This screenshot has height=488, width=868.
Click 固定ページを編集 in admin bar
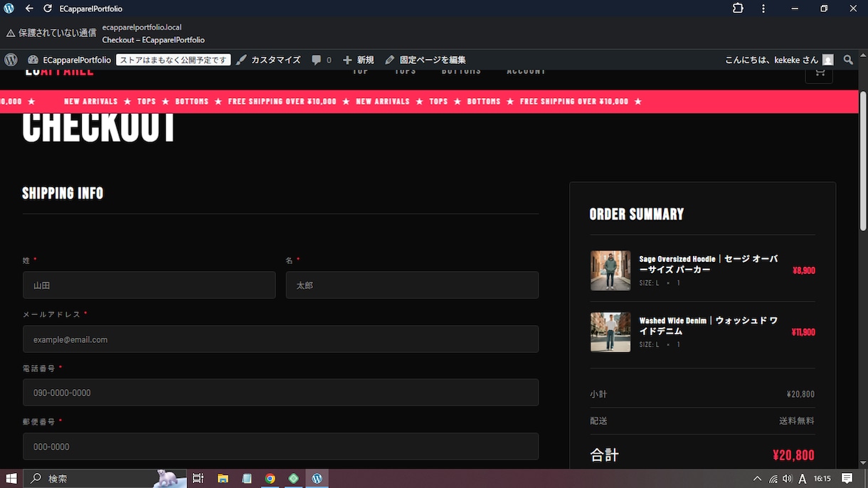click(425, 60)
